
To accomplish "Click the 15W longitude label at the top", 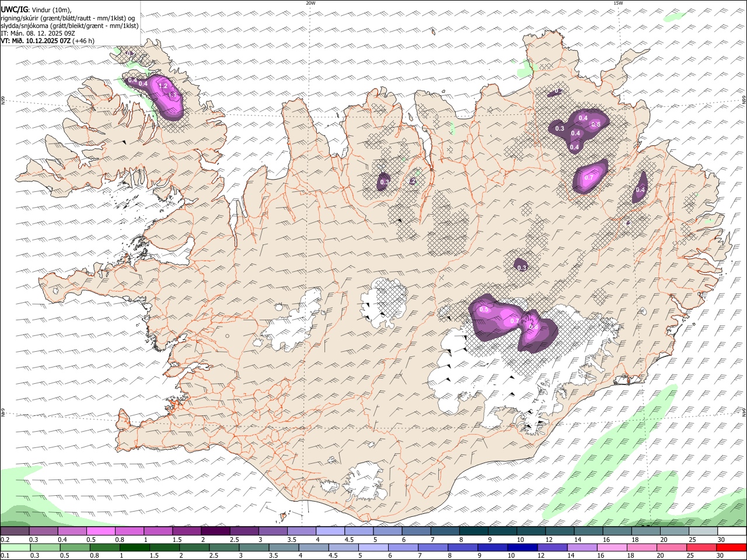I will coord(618,3).
